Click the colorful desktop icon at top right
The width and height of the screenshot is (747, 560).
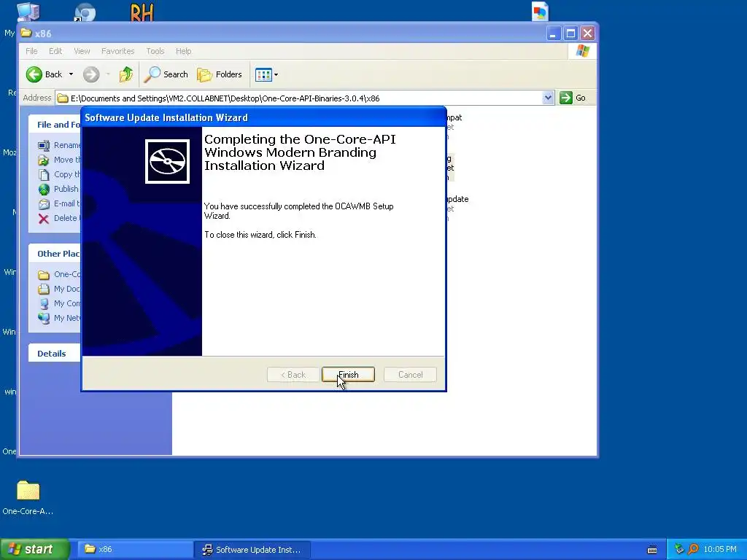pyautogui.click(x=540, y=12)
